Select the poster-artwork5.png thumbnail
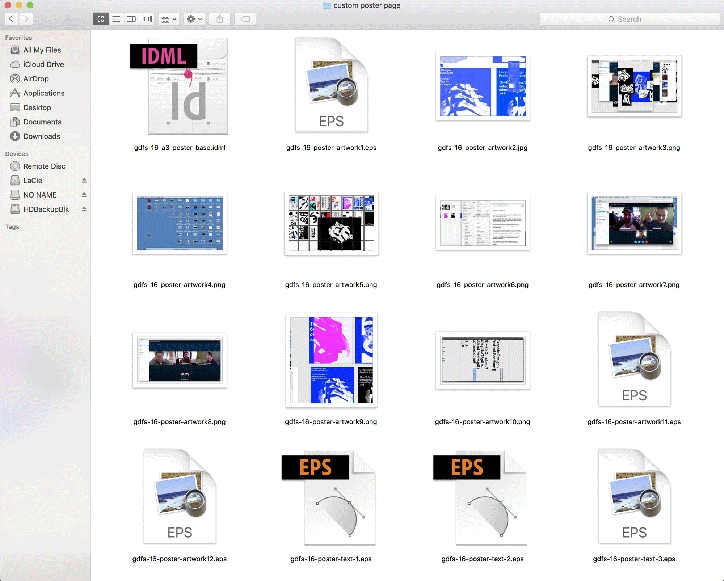 332,223
